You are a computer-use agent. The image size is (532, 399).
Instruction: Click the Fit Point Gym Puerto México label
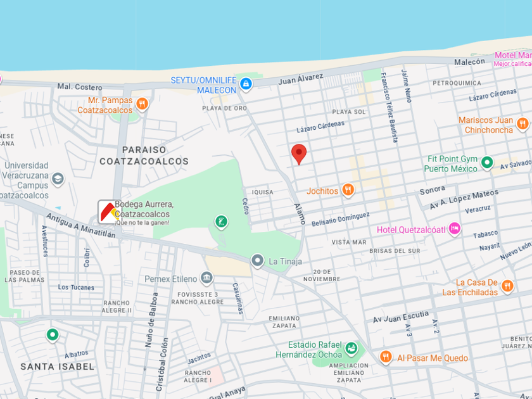[x=451, y=164]
